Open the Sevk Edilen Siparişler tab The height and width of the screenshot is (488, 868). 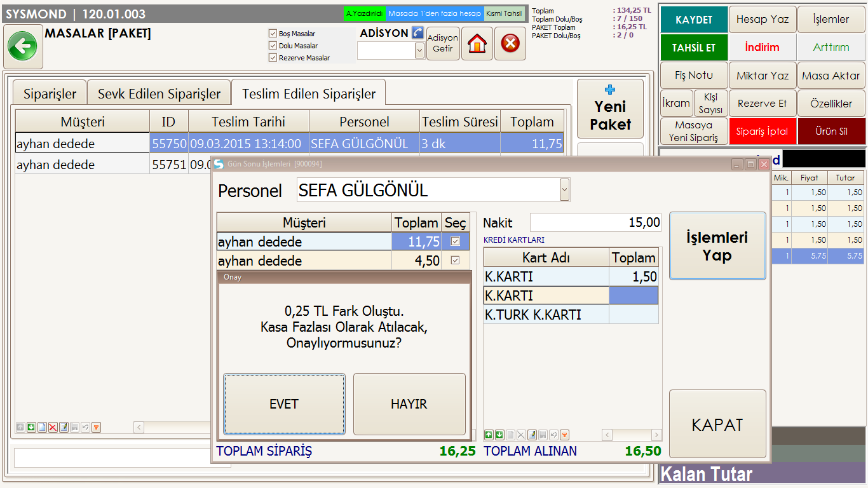(159, 94)
